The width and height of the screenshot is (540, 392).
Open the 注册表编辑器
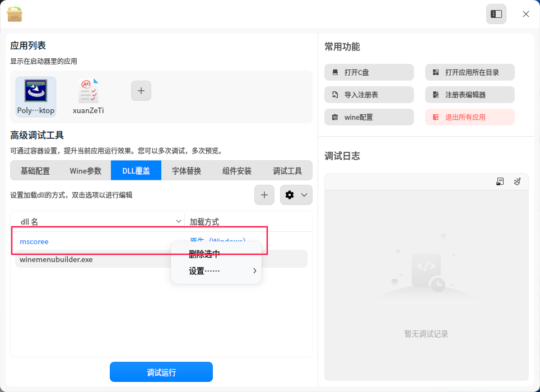[x=470, y=95]
